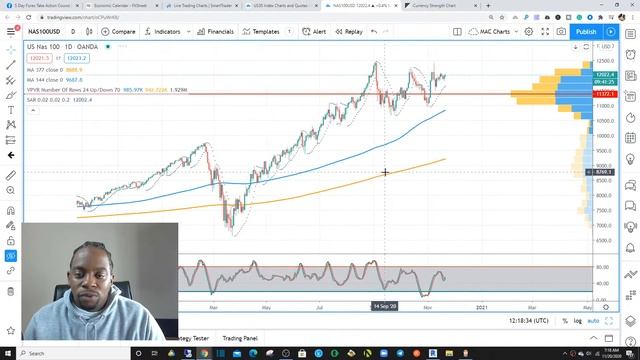The height and width of the screenshot is (360, 640).
Task: Select the pitchfork drawing tool
Action: tap(11, 80)
